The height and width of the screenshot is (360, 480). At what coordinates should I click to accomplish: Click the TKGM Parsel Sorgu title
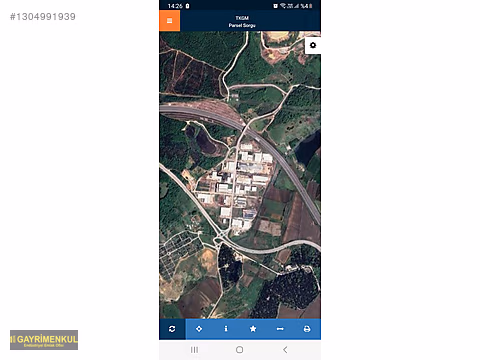242,22
